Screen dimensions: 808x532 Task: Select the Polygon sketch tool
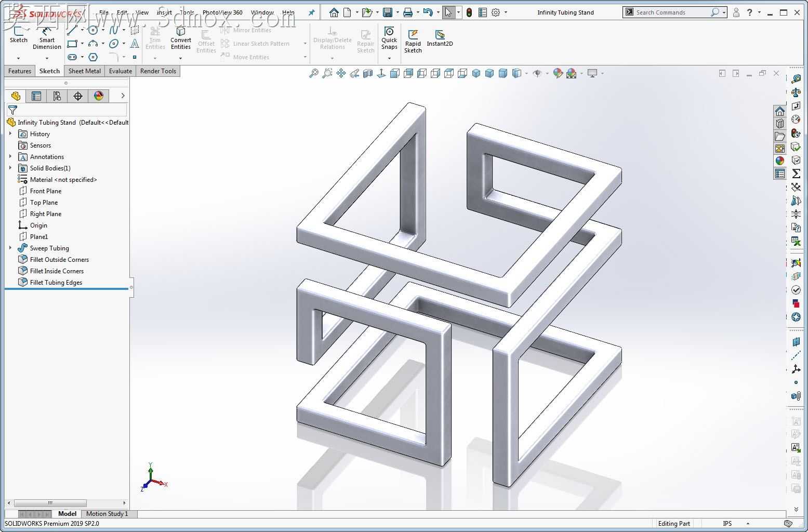point(93,57)
